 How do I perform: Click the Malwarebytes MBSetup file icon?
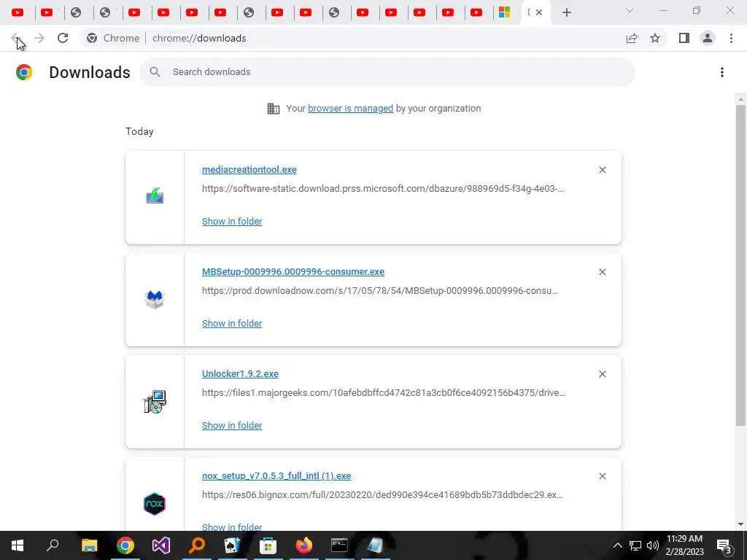coord(155,299)
